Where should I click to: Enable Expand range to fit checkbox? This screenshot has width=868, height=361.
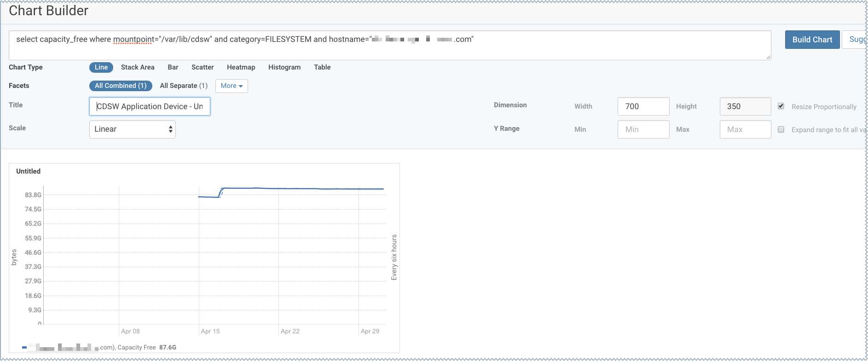click(x=781, y=129)
